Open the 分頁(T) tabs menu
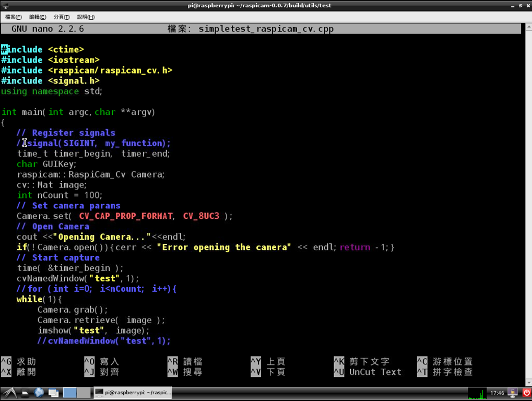 coord(62,17)
